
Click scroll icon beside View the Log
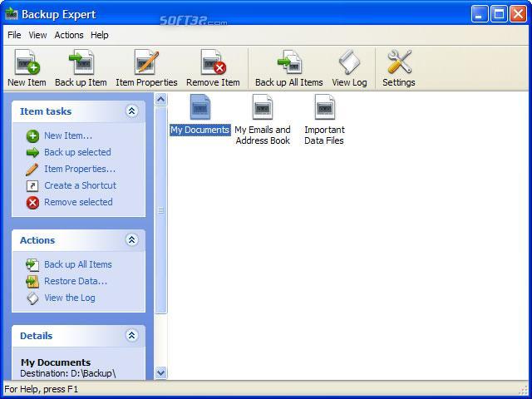click(x=32, y=298)
